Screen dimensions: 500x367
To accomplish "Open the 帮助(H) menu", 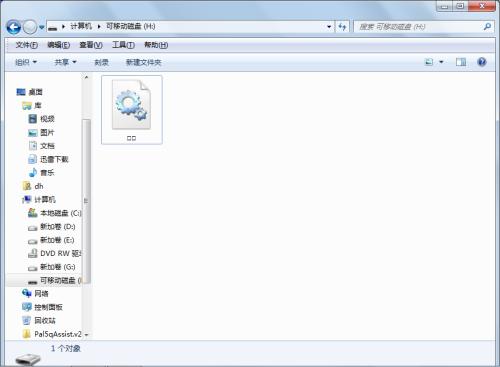I will pyautogui.click(x=156, y=45).
